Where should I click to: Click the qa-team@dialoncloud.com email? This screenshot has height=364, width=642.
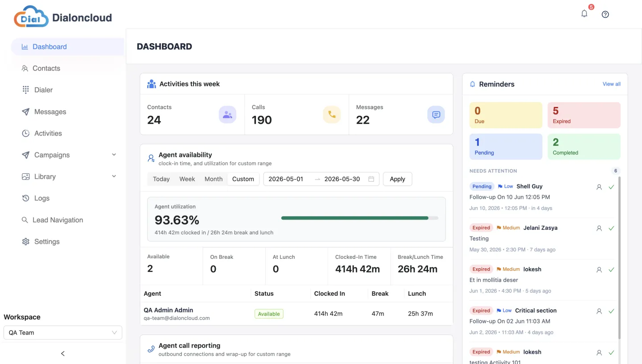point(177,318)
